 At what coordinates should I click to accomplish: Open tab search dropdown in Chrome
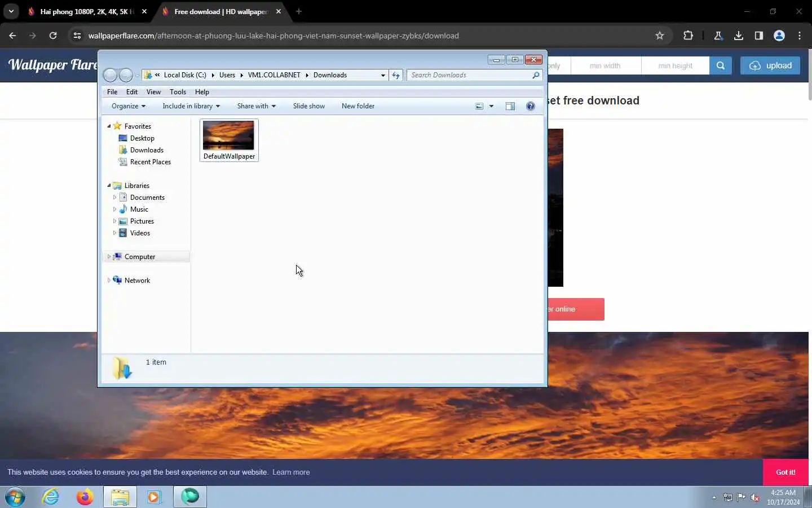11,11
